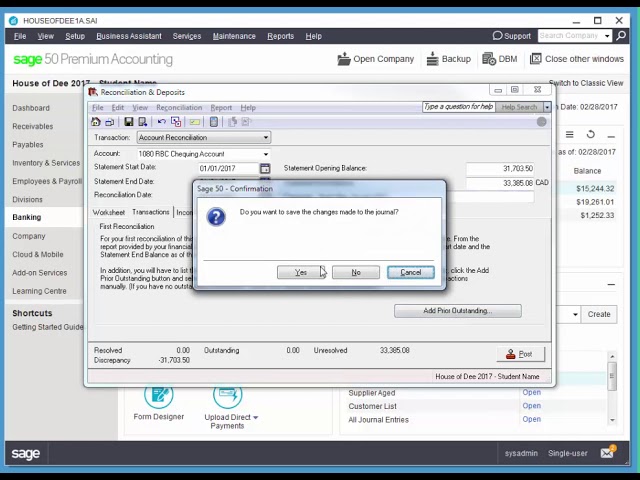Select Inventory & Services in the sidebar

(x=46, y=163)
